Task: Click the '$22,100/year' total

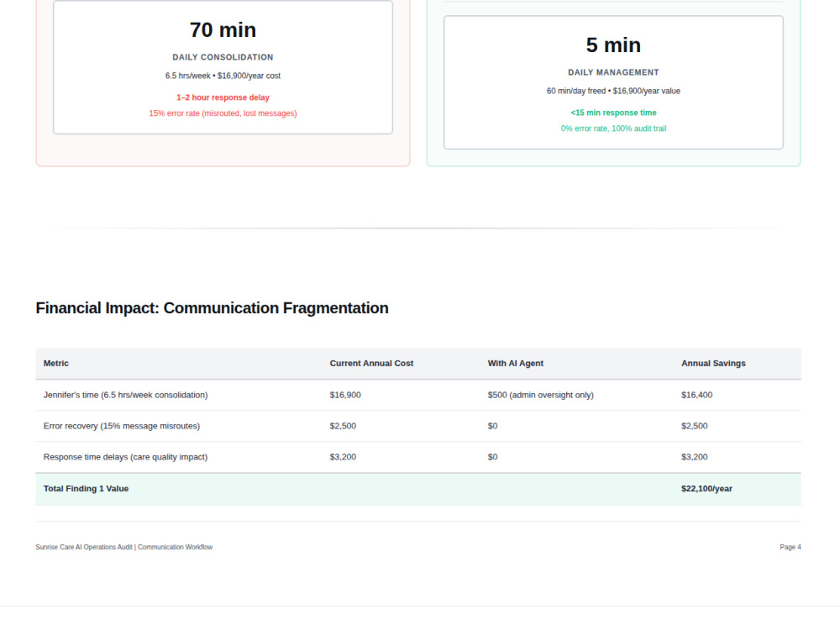Action: (x=706, y=489)
